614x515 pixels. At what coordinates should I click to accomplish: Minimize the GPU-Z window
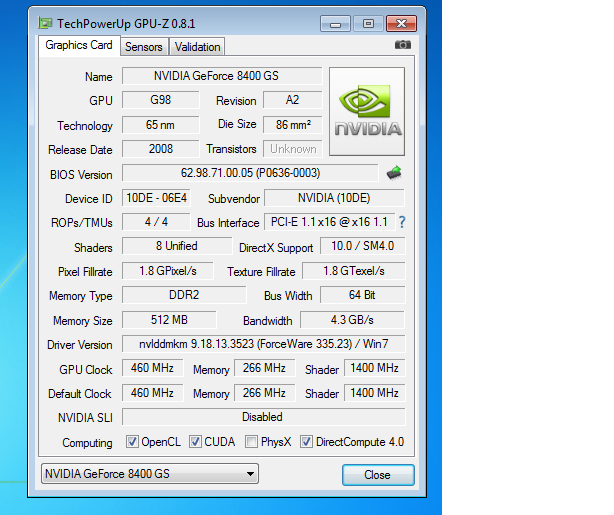[335, 24]
